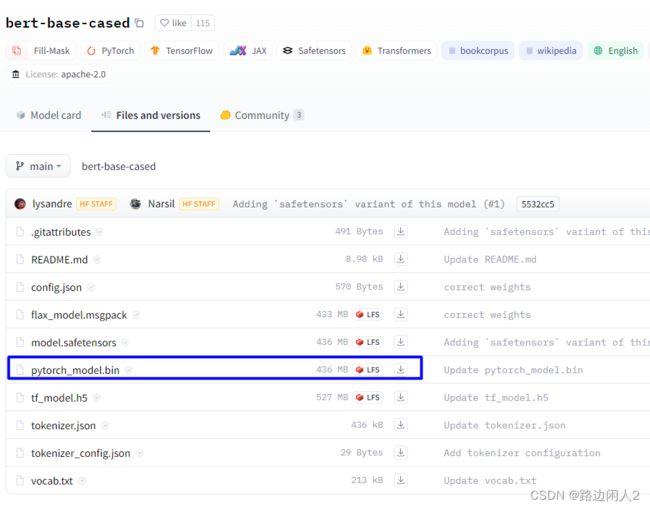Open 'Update vocab.txt' commit message
This screenshot has width=650, height=508.
tap(490, 481)
